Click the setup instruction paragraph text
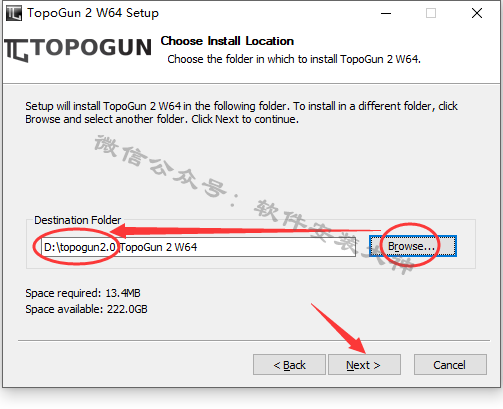This screenshot has height=409, width=503. (241, 112)
